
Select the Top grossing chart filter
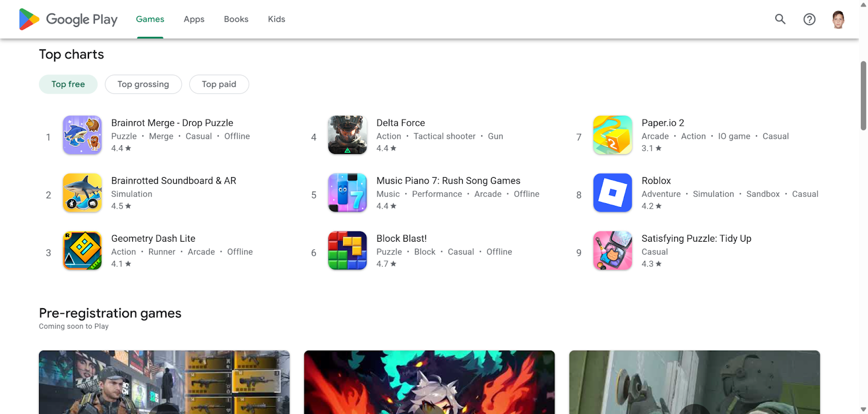coord(143,84)
